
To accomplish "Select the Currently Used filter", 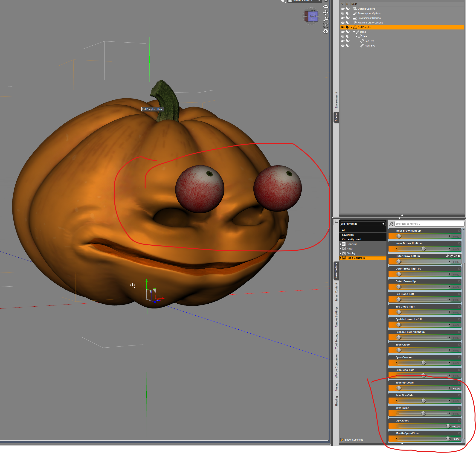I will click(351, 240).
